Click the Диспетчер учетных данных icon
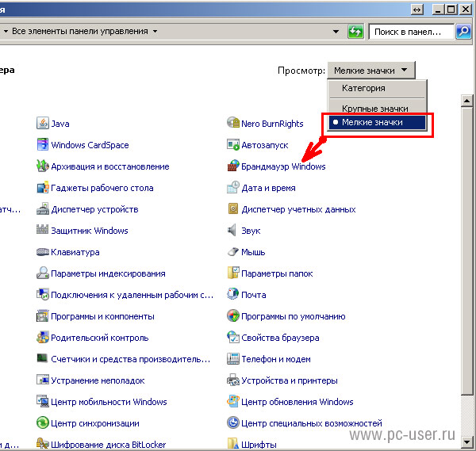The image size is (476, 451). click(233, 208)
